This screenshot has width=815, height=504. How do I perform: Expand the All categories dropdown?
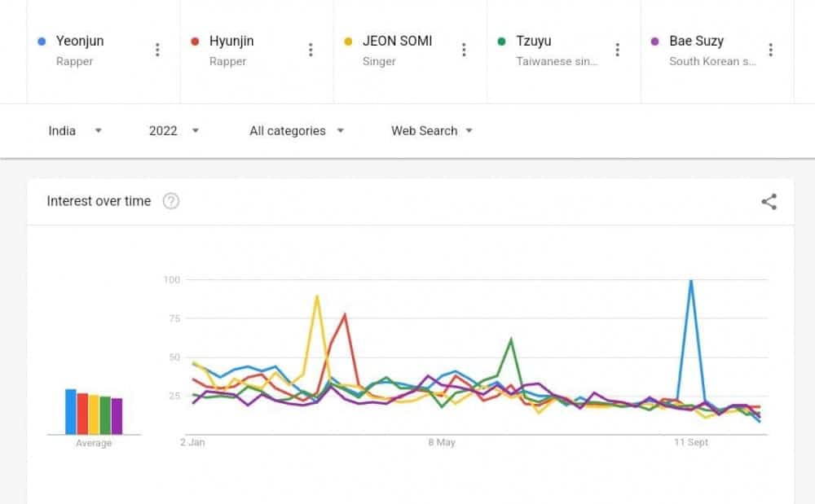[297, 130]
